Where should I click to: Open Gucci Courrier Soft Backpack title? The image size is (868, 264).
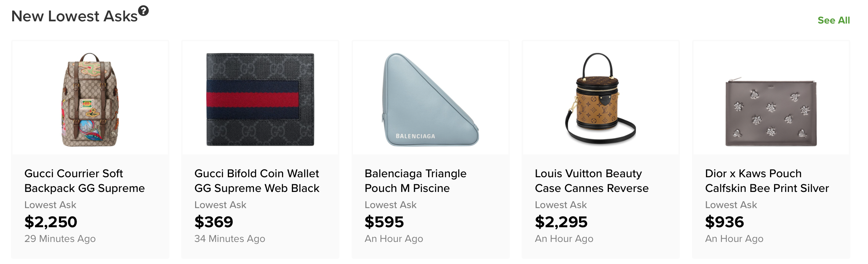tap(84, 181)
